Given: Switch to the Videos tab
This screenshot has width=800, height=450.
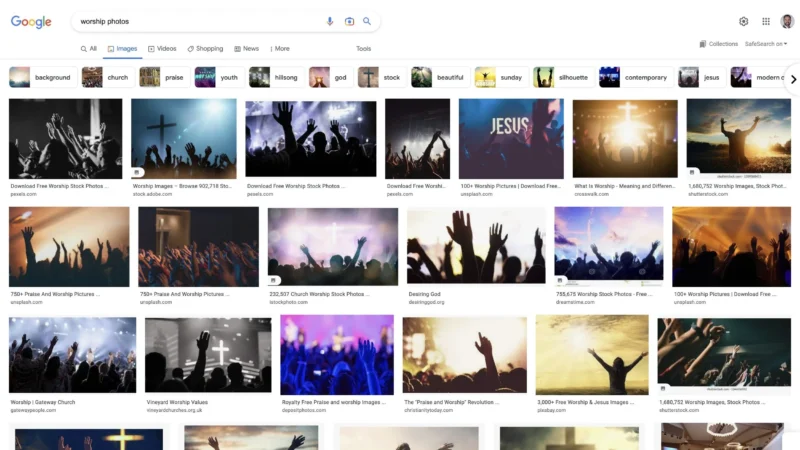Looking at the screenshot, I should coord(162,48).
